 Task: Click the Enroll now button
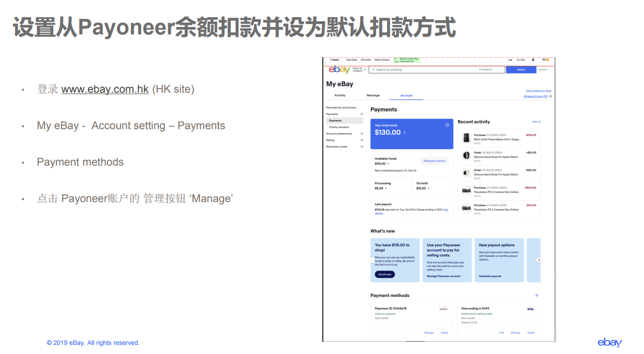click(x=385, y=274)
